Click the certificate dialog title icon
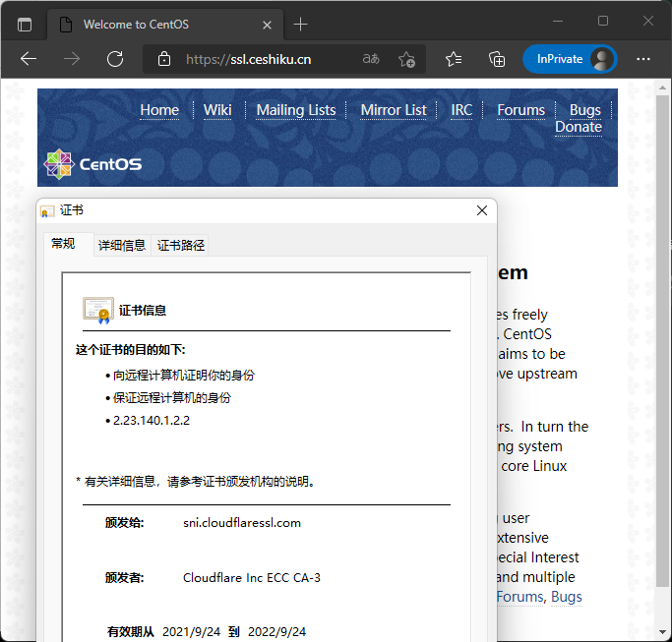Screen dimensions: 672x642 tap(47, 210)
